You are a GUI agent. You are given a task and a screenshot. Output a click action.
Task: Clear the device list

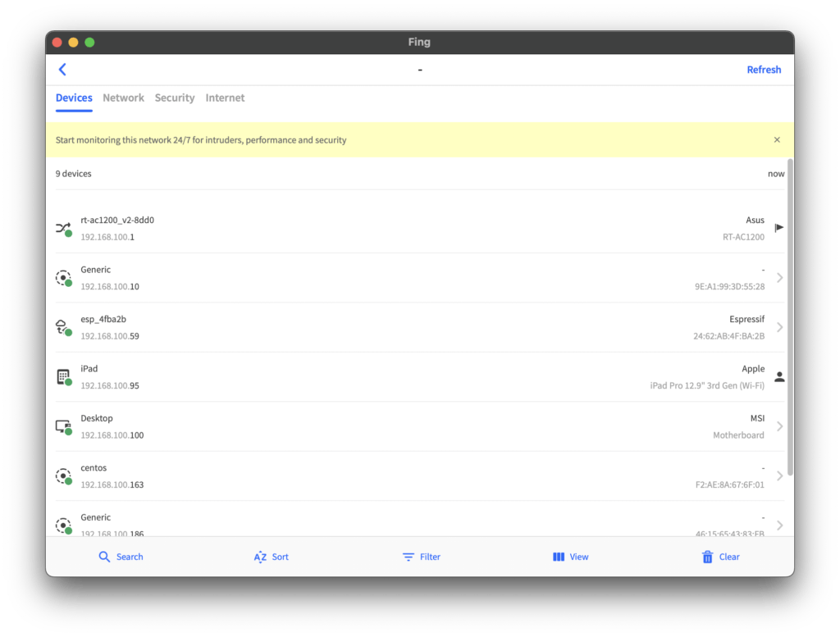coord(720,557)
